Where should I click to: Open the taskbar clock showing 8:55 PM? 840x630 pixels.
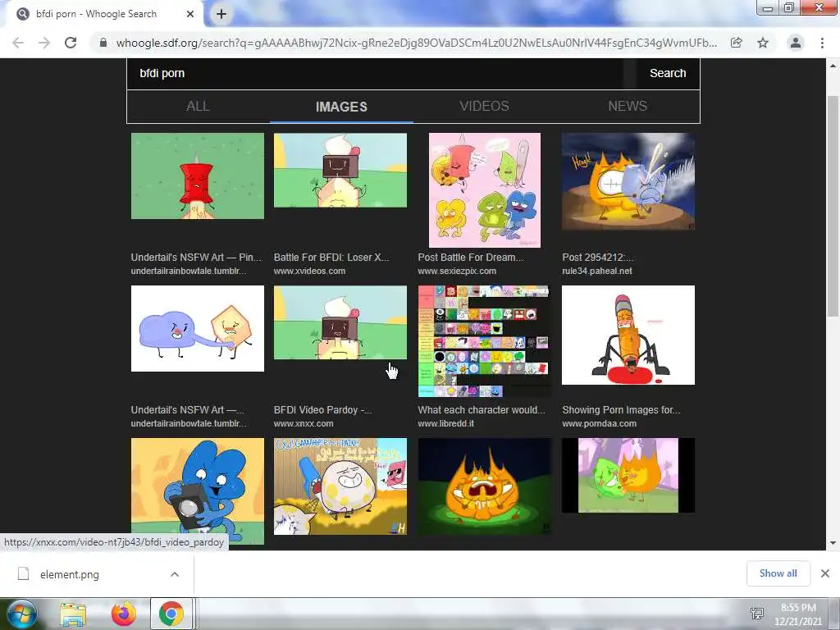tap(798, 614)
